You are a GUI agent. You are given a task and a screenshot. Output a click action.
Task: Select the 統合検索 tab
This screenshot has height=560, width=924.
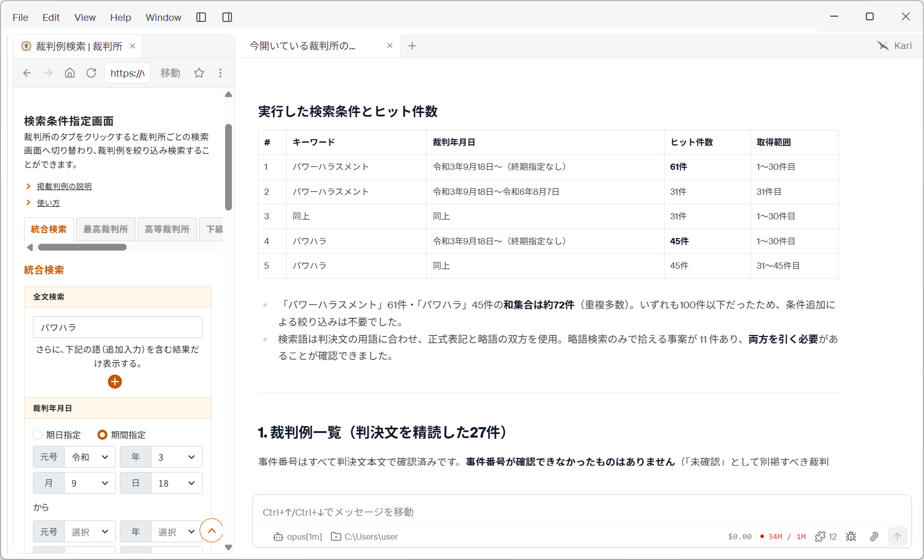49,229
